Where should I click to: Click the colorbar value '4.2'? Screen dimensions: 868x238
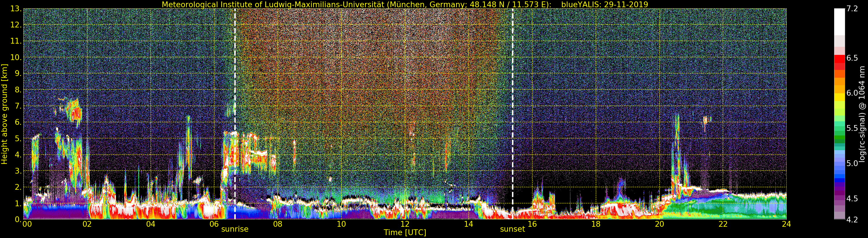pos(852,220)
